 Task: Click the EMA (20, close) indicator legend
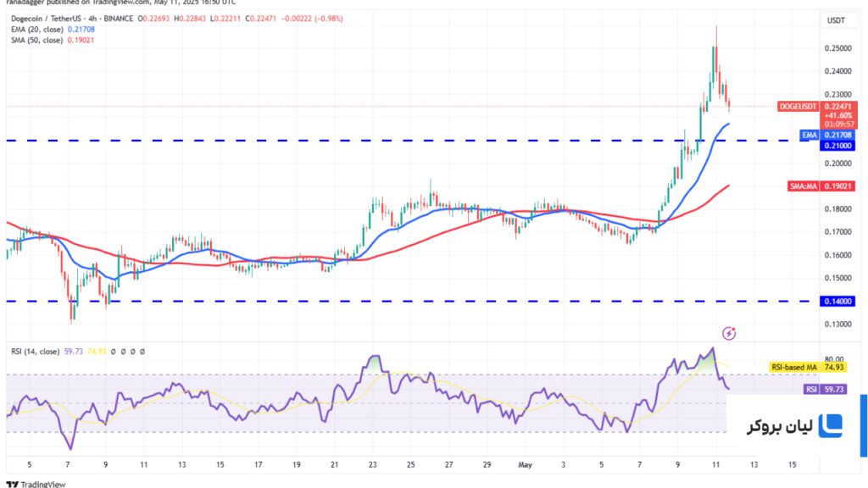pos(53,30)
